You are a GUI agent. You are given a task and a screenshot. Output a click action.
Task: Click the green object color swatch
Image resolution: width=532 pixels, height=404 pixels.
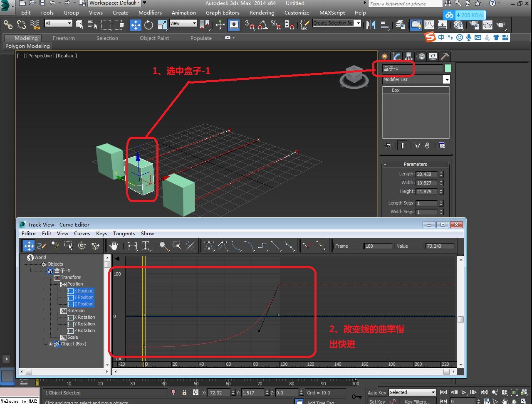[x=448, y=68]
